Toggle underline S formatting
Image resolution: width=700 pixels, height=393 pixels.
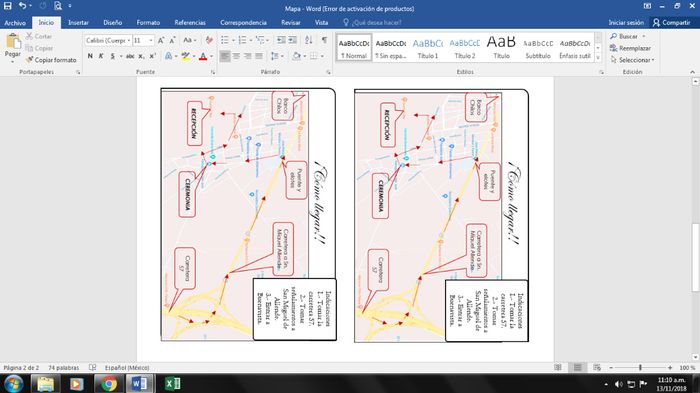tap(112, 56)
